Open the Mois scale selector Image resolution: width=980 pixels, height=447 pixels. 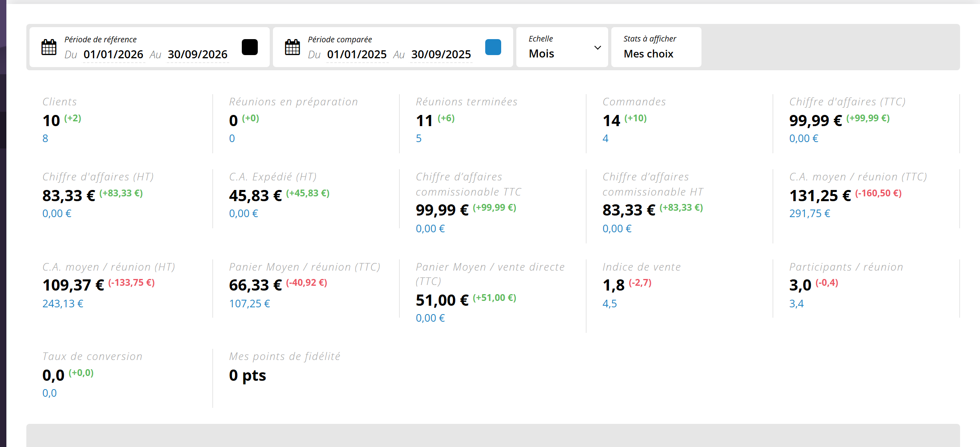(562, 47)
